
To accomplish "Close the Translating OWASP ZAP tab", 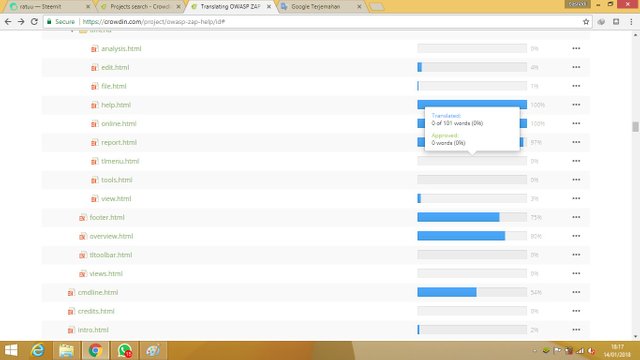I will (x=269, y=7).
